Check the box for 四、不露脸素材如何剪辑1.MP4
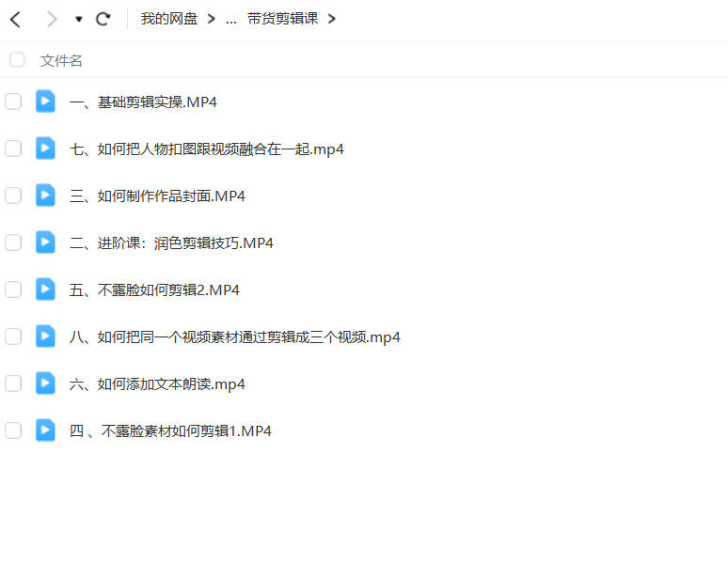 click(x=13, y=430)
